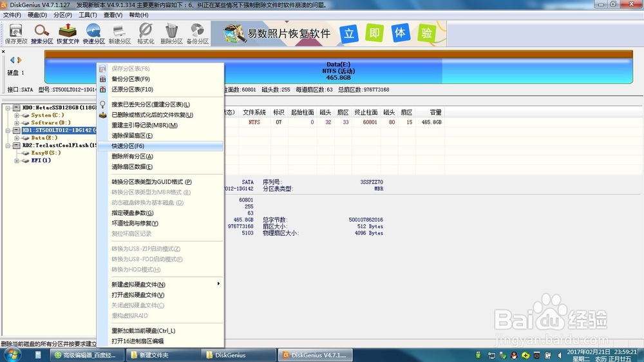Click the 删除分区 trash icon
Viewport: 644px width, 362px height.
[171, 33]
